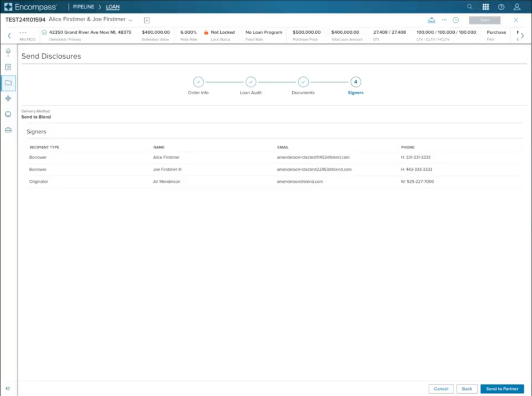The width and height of the screenshot is (532, 396).
Task: Open LOAN breadcrumb in header
Action: coord(113,7)
